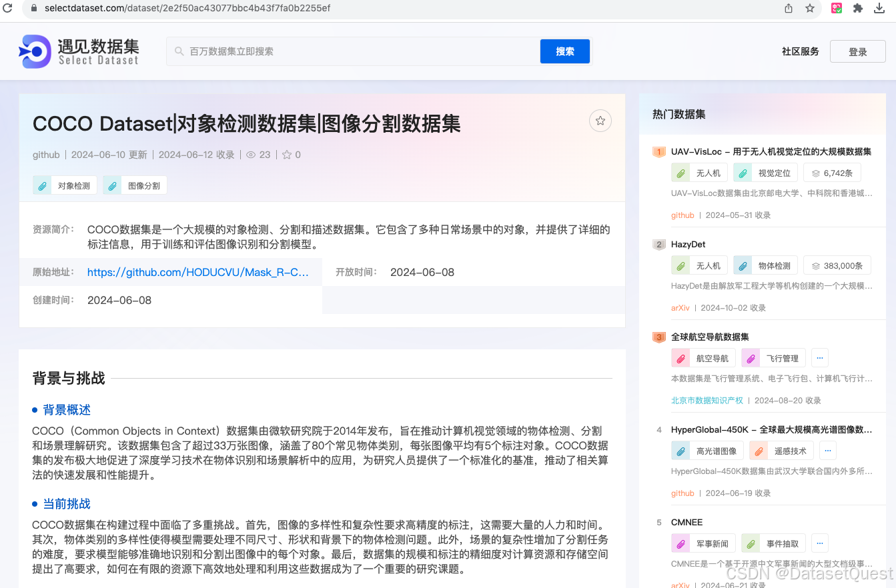
Task: Click the 6,742条 size badge
Action: tap(832, 173)
